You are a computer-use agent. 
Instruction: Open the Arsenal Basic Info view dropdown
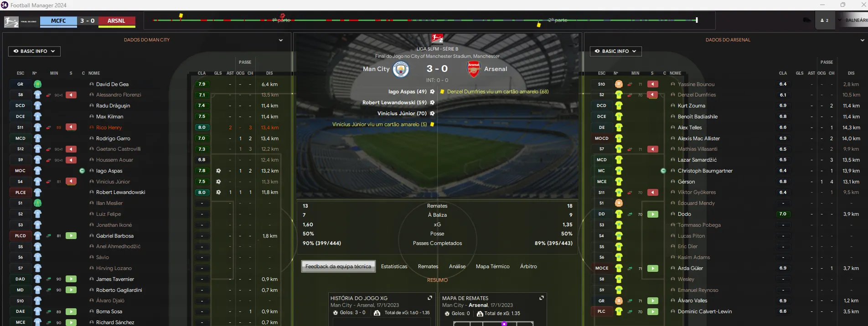click(x=616, y=51)
